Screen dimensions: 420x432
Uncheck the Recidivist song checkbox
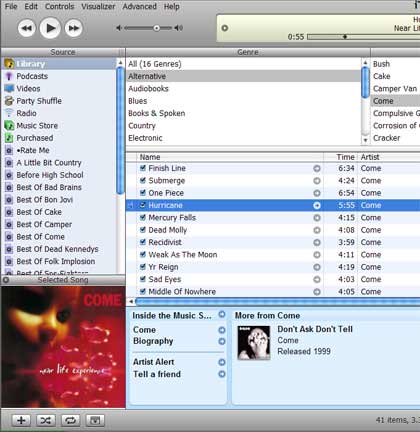[x=143, y=242]
